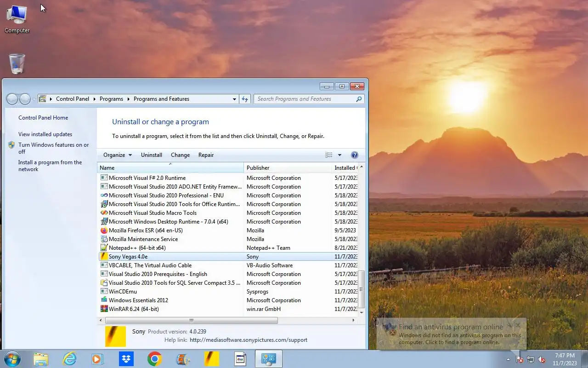The image size is (588, 368).
Task: Launch Windows Media Player from the taskbar
Action: 97,359
